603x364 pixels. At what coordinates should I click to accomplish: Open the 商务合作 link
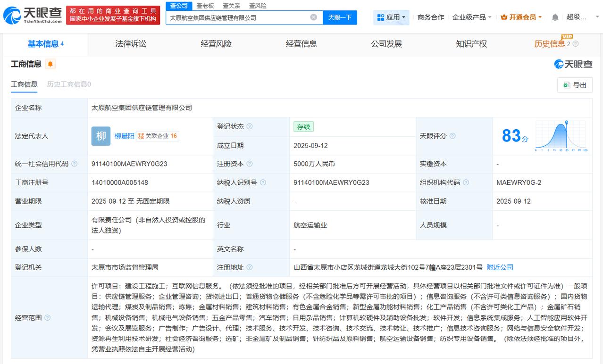[431, 17]
